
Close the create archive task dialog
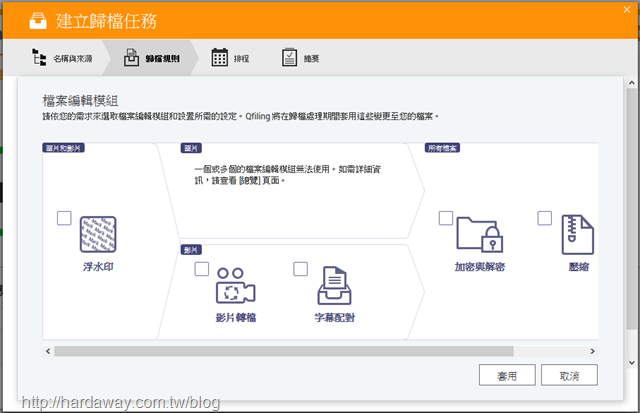pos(627,10)
